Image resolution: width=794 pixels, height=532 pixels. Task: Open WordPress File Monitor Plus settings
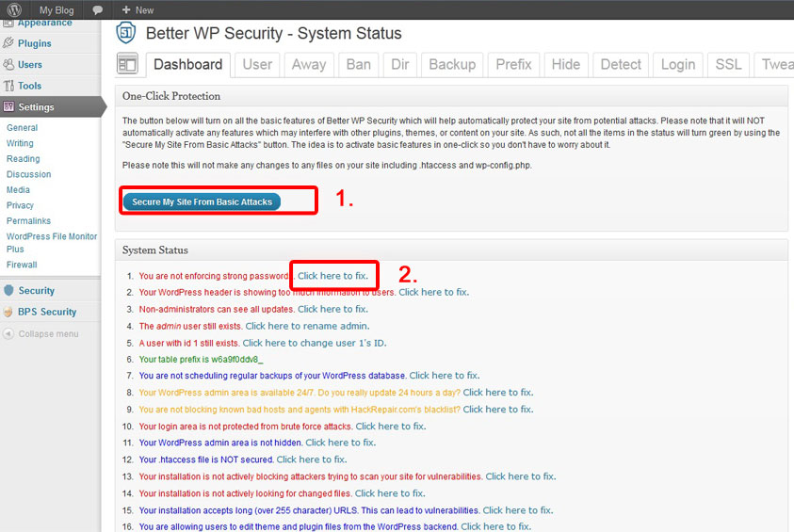pos(51,243)
